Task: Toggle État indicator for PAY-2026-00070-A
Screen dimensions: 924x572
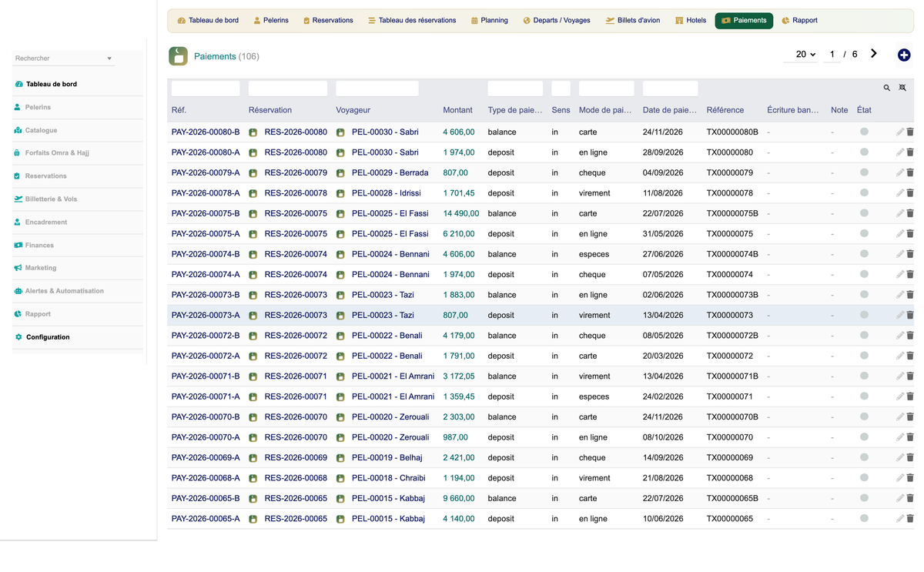Action: tap(865, 437)
